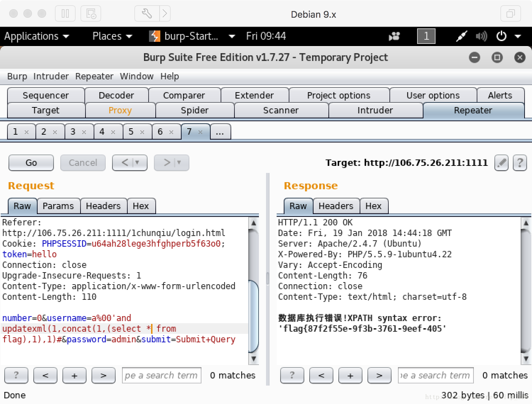
Task: Switch to the Target tab
Action: (x=46, y=110)
